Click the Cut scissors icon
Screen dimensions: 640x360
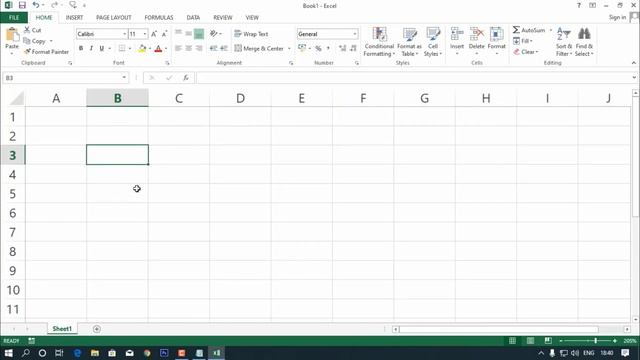point(27,30)
